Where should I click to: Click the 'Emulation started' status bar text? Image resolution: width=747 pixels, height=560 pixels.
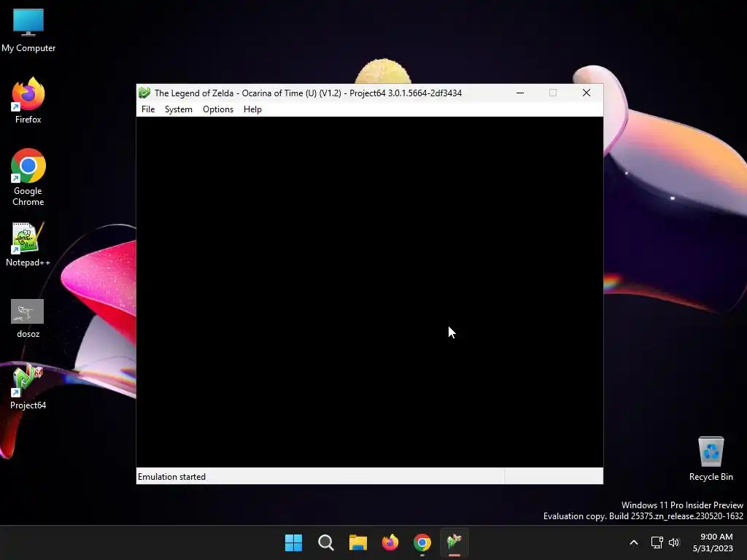(x=171, y=477)
